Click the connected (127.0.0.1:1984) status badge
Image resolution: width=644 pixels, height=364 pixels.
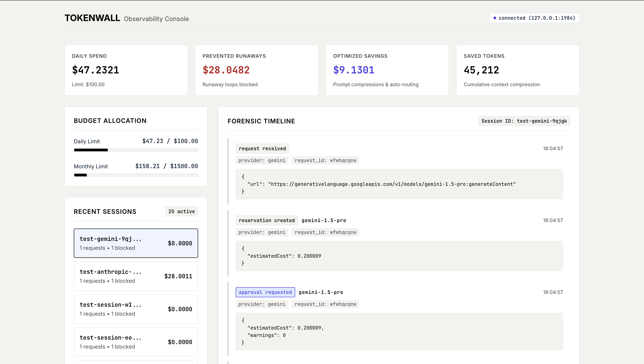[x=534, y=18]
